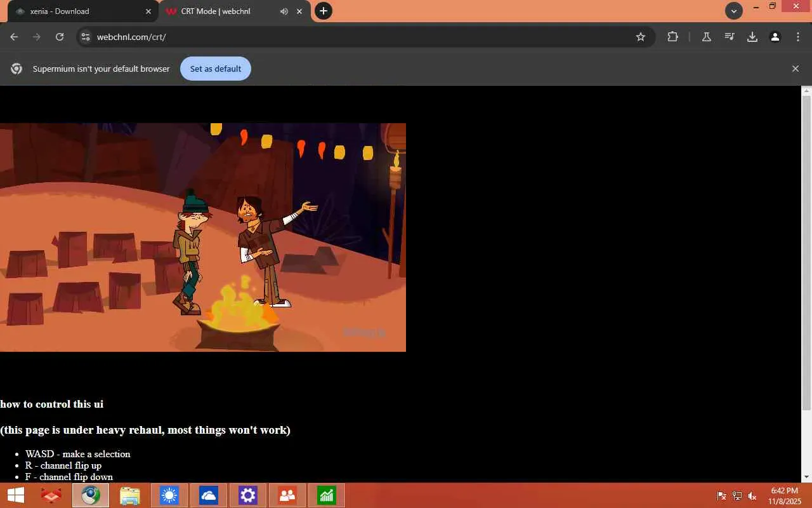This screenshot has height=508, width=812.
Task: Restore down the browser window
Action: click(773, 6)
